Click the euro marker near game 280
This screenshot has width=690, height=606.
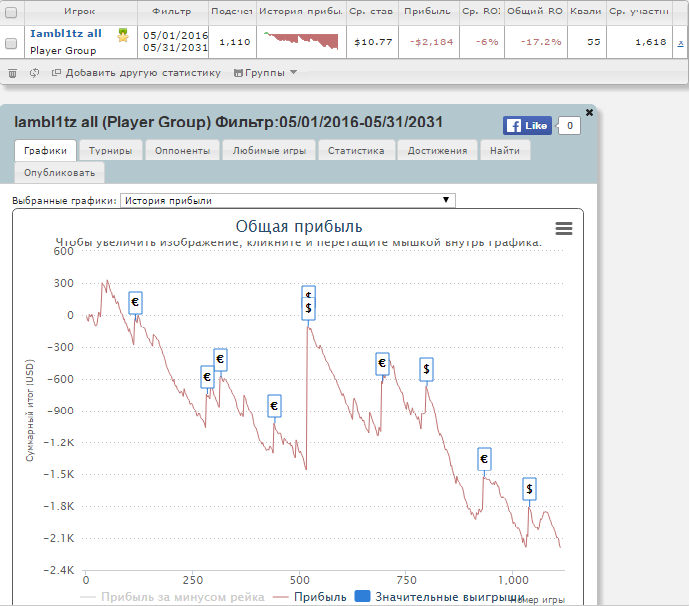(x=207, y=377)
